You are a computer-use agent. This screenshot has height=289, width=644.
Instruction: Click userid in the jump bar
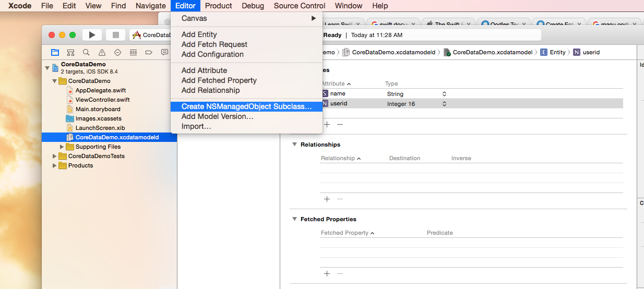tap(587, 52)
